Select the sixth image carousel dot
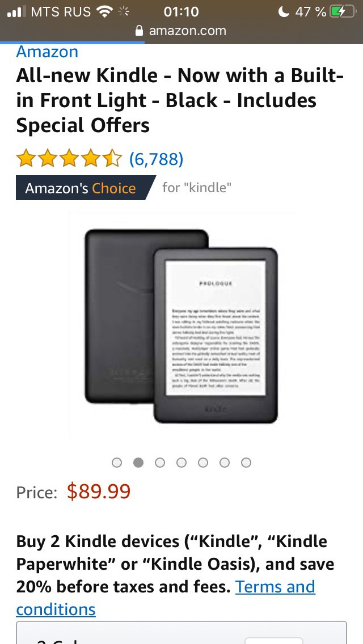 pyautogui.click(x=225, y=463)
